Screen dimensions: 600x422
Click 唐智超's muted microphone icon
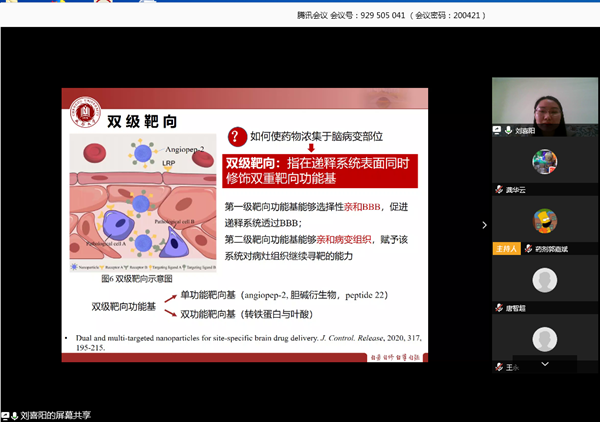coord(499,308)
